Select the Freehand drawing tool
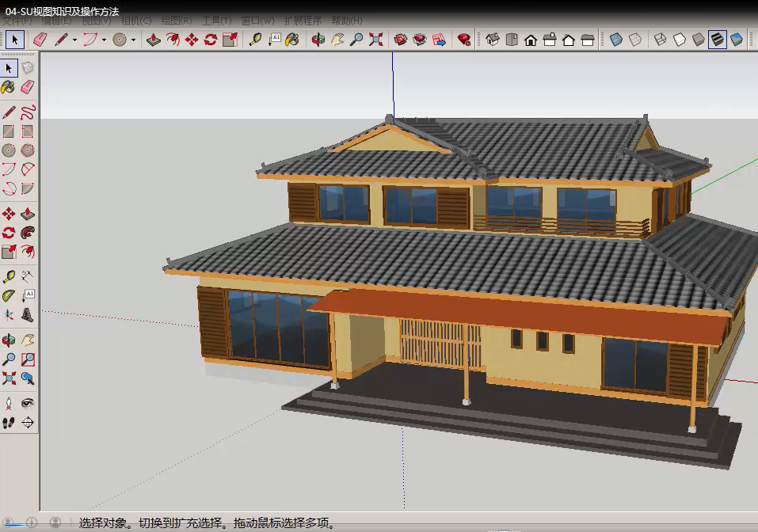Image resolution: width=758 pixels, height=532 pixels. pos(28,111)
